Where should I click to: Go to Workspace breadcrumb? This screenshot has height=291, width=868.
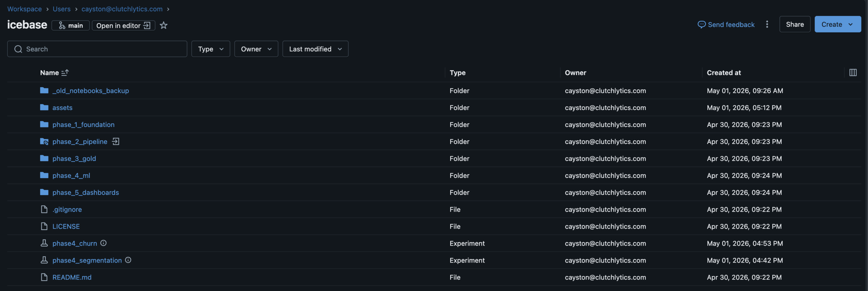(24, 9)
